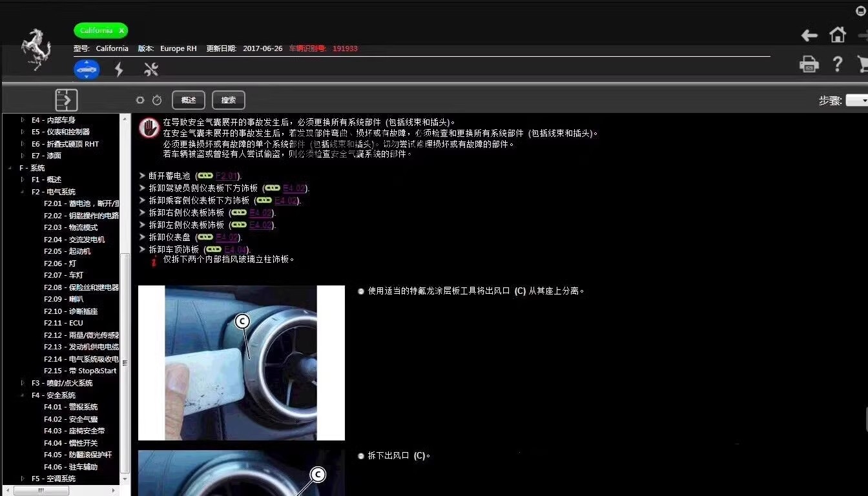Expand the E6 - 折叠式硬顶 RHT node

(23, 144)
